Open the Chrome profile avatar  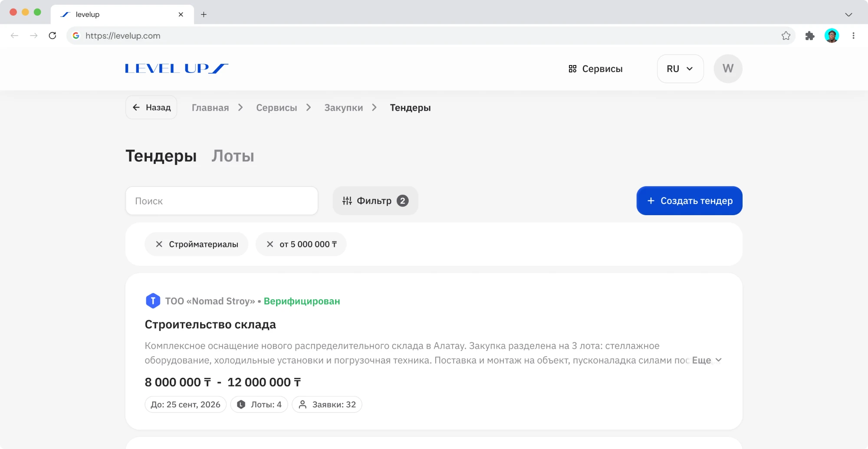tap(832, 36)
